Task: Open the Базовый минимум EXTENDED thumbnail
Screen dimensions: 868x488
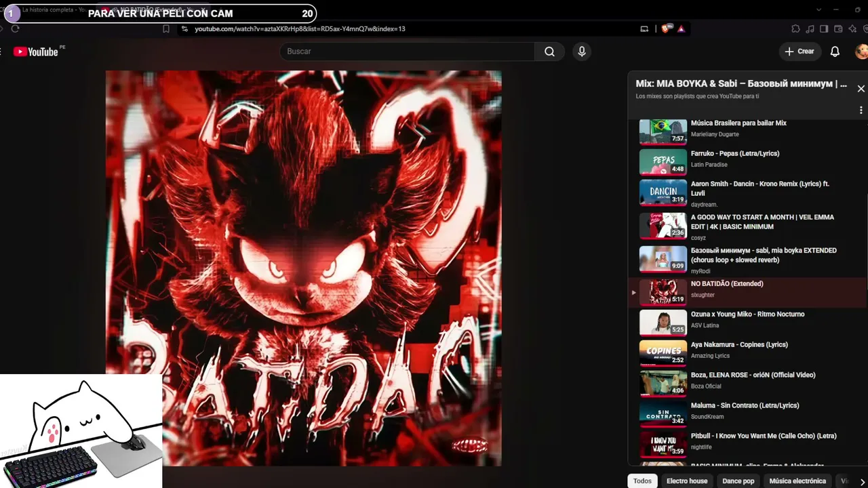Action: click(663, 259)
